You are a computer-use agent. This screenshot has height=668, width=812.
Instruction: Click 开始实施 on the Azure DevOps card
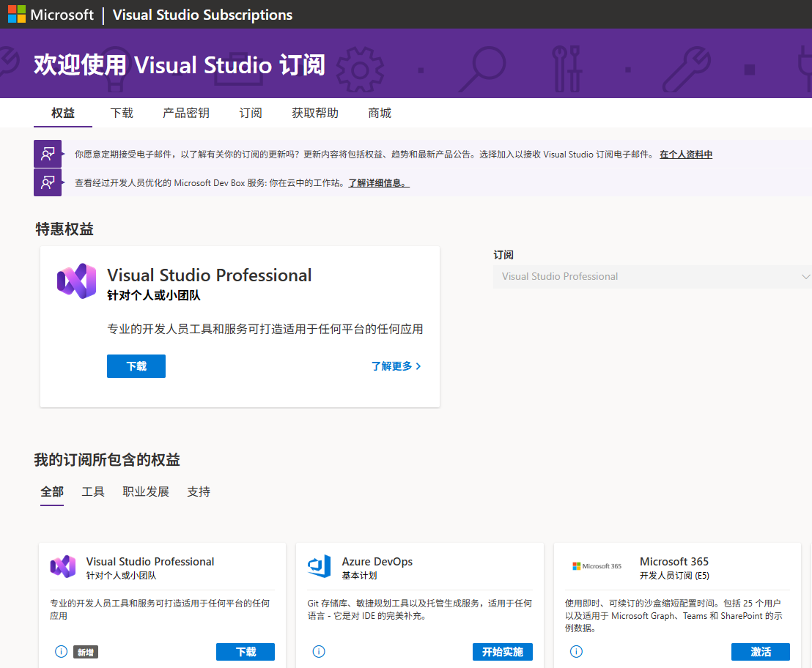point(503,652)
